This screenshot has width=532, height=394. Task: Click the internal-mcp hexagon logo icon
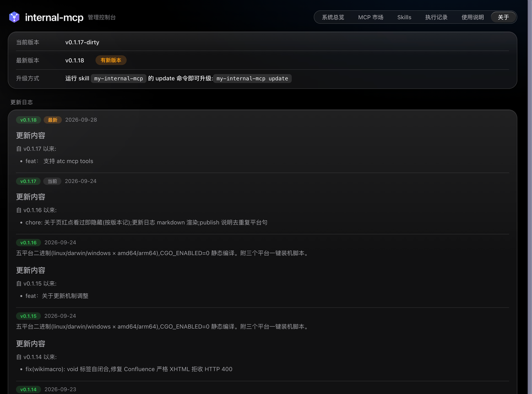coord(14,17)
